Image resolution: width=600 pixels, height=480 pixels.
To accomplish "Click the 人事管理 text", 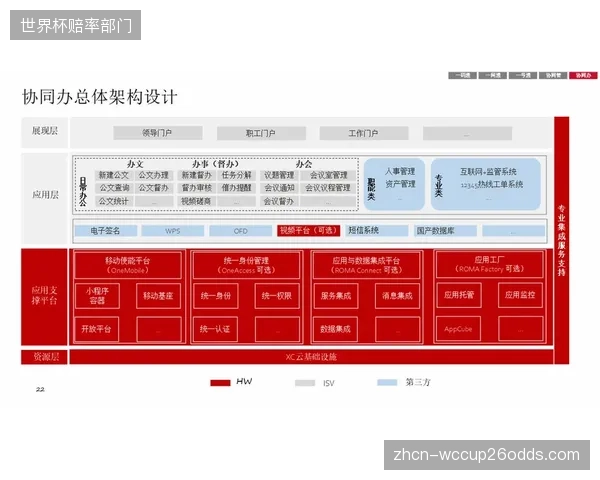I will coord(400,171).
